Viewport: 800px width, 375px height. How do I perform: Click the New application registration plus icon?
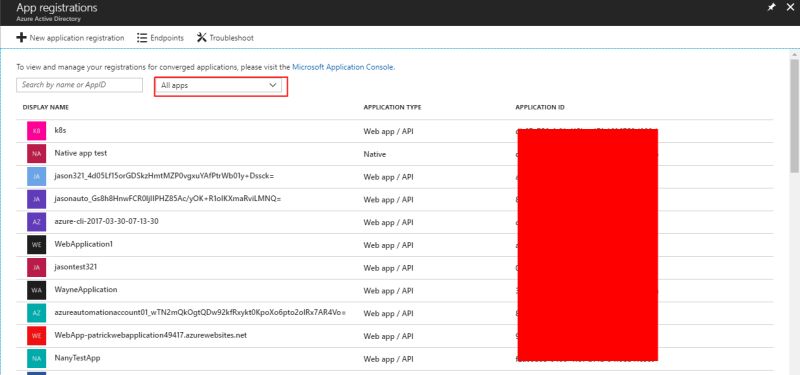point(21,38)
